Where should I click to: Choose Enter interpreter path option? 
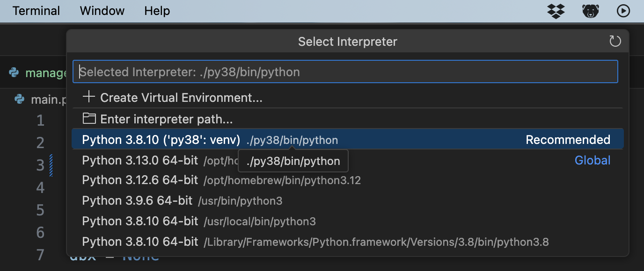167,119
